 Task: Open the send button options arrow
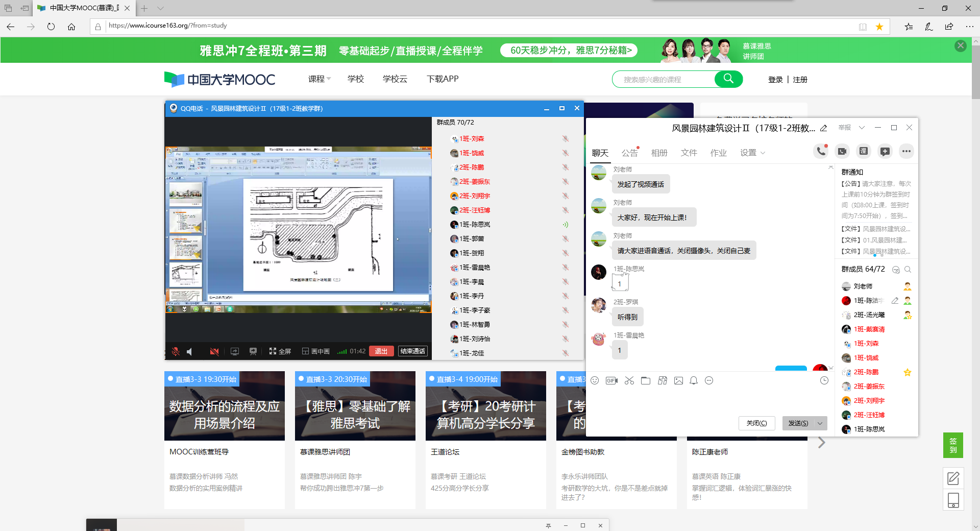(x=820, y=423)
